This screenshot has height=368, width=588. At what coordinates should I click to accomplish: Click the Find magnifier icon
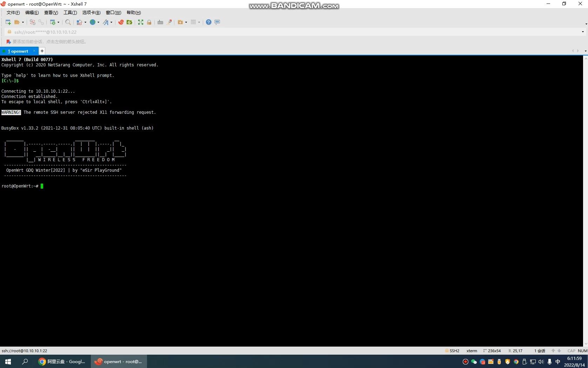tap(68, 22)
